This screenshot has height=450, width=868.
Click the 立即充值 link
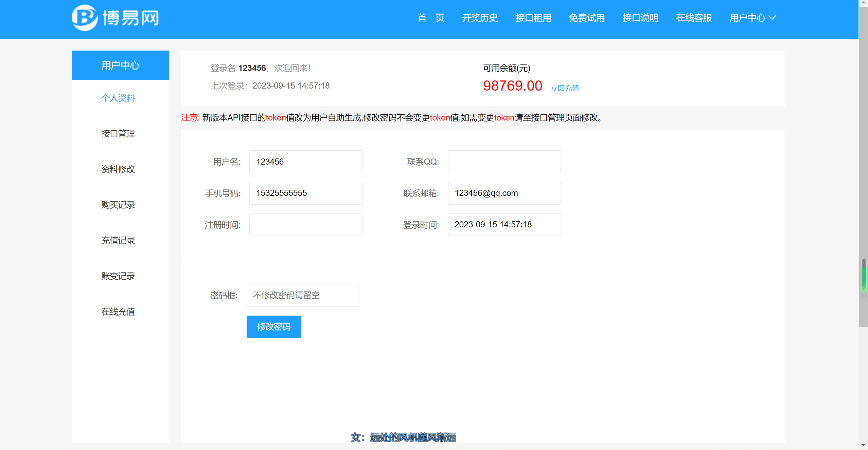click(x=565, y=88)
